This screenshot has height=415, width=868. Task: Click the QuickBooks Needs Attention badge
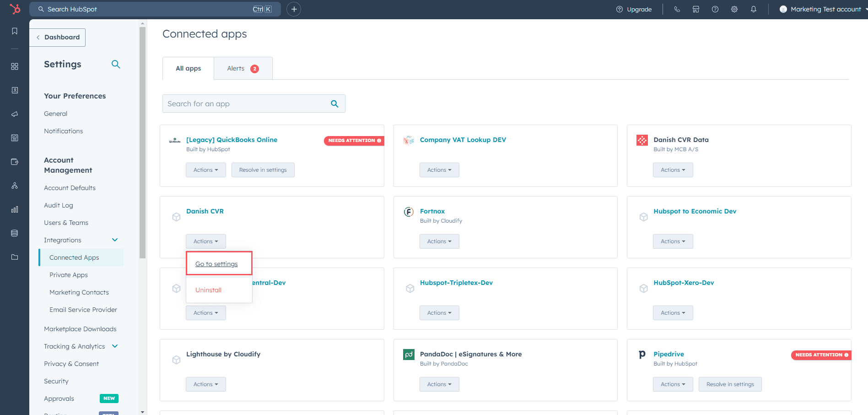pos(354,141)
